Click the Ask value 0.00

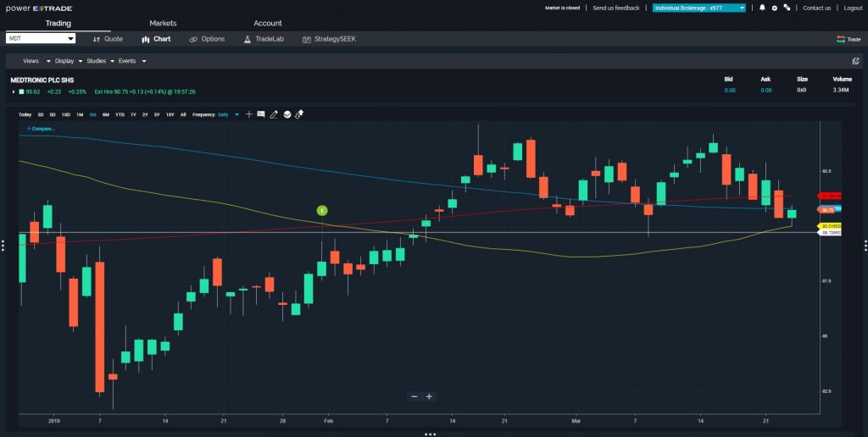click(x=765, y=90)
